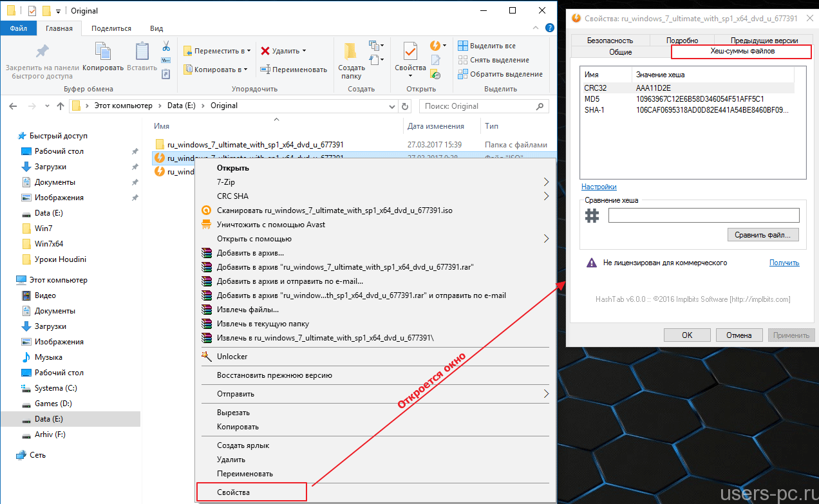
Task: Click the Edit file icon in Открыть group
Action: pos(436,61)
